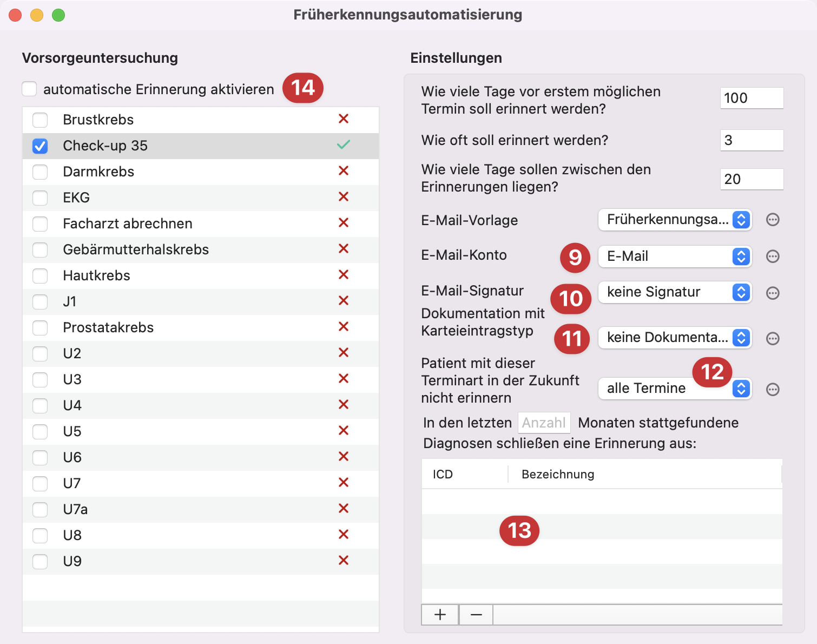Click the red X status for J1
817x644 pixels.
coord(343,300)
